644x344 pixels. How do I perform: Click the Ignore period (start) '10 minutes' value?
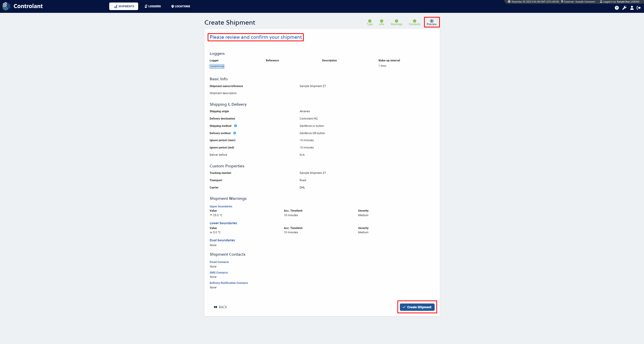[x=307, y=140]
